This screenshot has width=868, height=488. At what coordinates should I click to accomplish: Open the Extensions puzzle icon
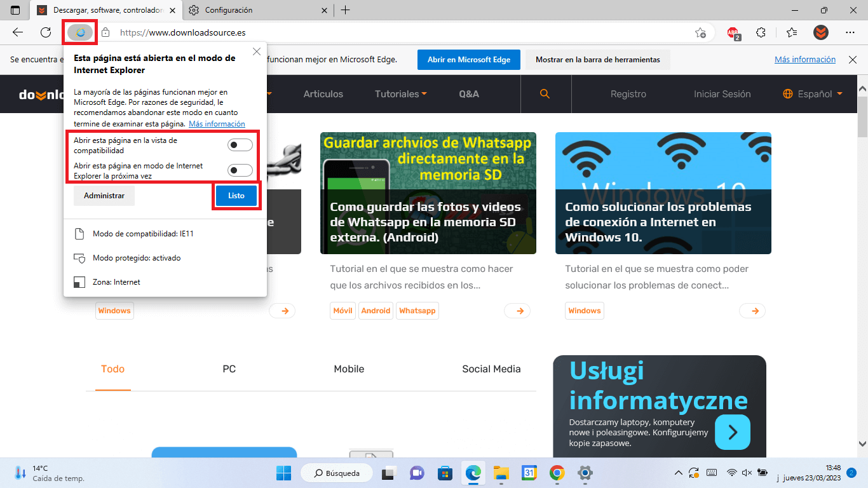(x=761, y=32)
